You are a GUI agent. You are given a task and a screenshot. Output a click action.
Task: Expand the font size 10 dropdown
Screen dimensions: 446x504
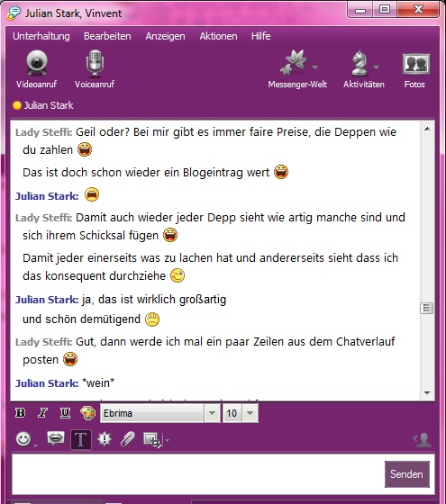(x=250, y=413)
